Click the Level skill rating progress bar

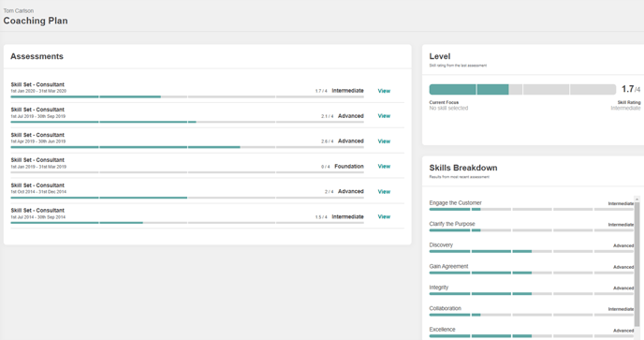522,89
